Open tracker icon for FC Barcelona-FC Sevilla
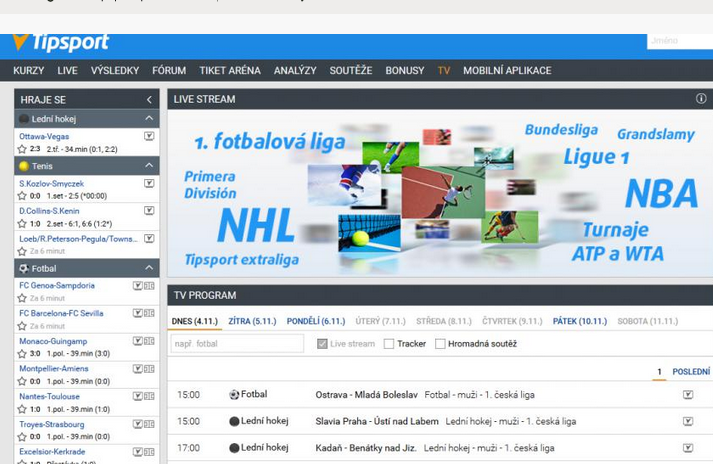Screen dimensions: 713x464 click(149, 313)
